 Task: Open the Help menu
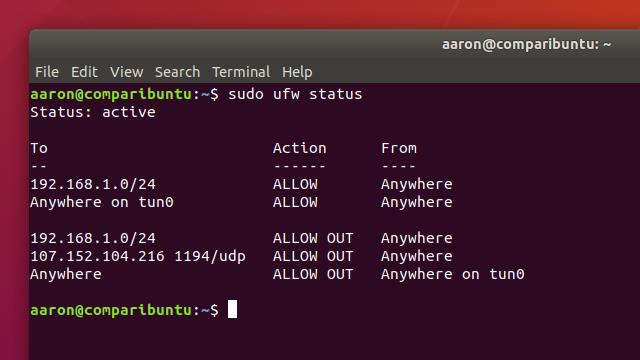tap(297, 72)
